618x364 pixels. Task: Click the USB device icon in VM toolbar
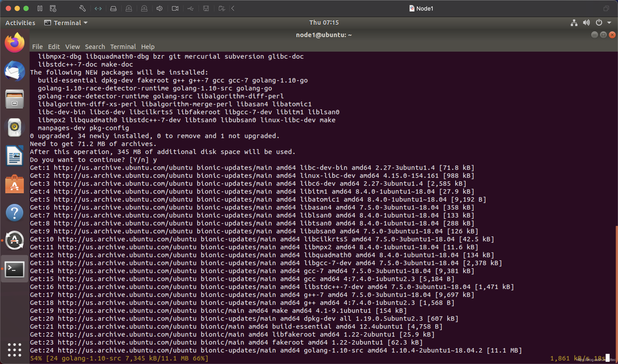(191, 9)
